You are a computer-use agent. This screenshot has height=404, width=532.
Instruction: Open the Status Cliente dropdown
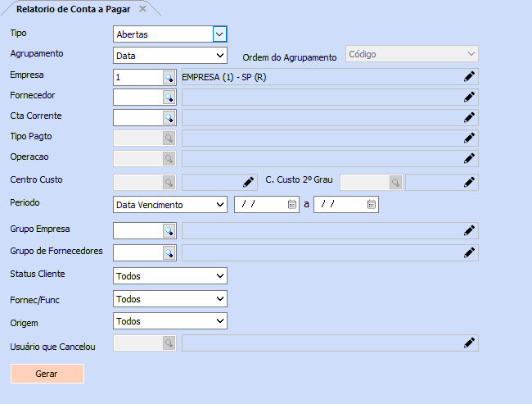[x=219, y=276]
